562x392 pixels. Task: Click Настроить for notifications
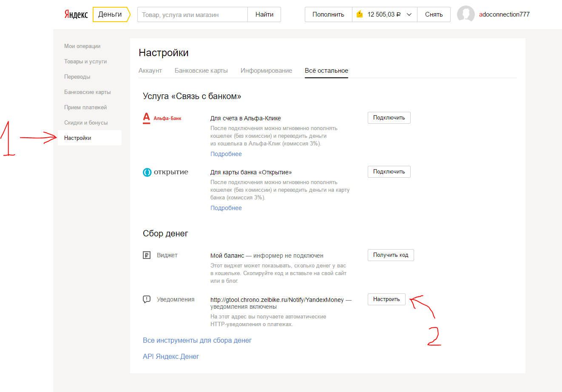pos(386,299)
